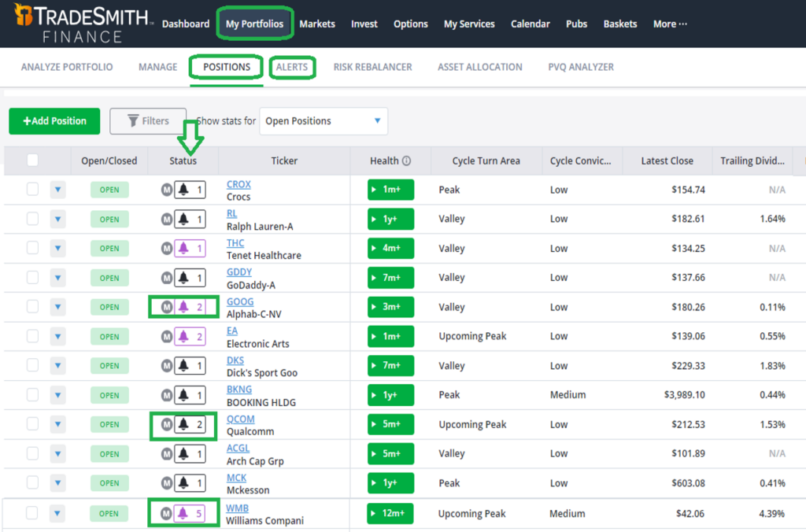Sort by the Cycle Turn Area column header
806x532 pixels.
(486, 161)
